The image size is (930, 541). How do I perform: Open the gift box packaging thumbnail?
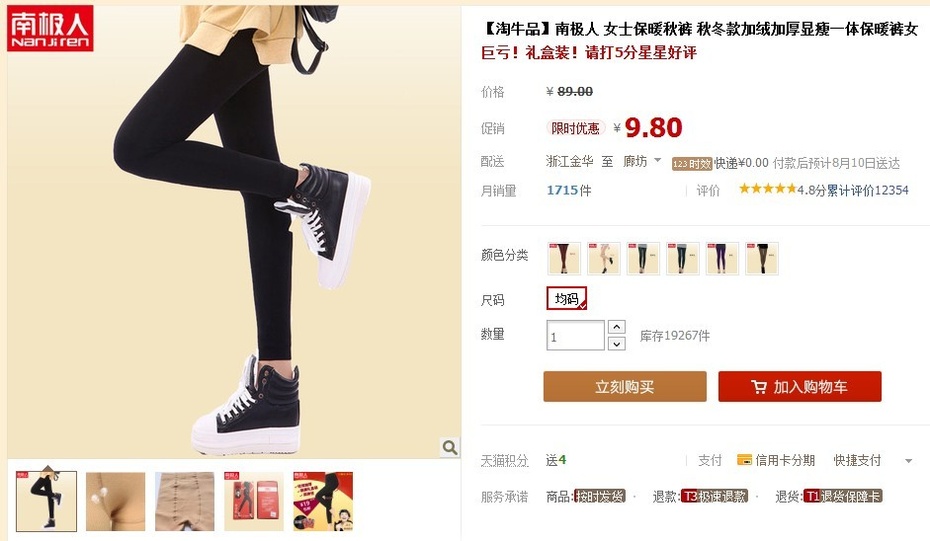coord(254,501)
